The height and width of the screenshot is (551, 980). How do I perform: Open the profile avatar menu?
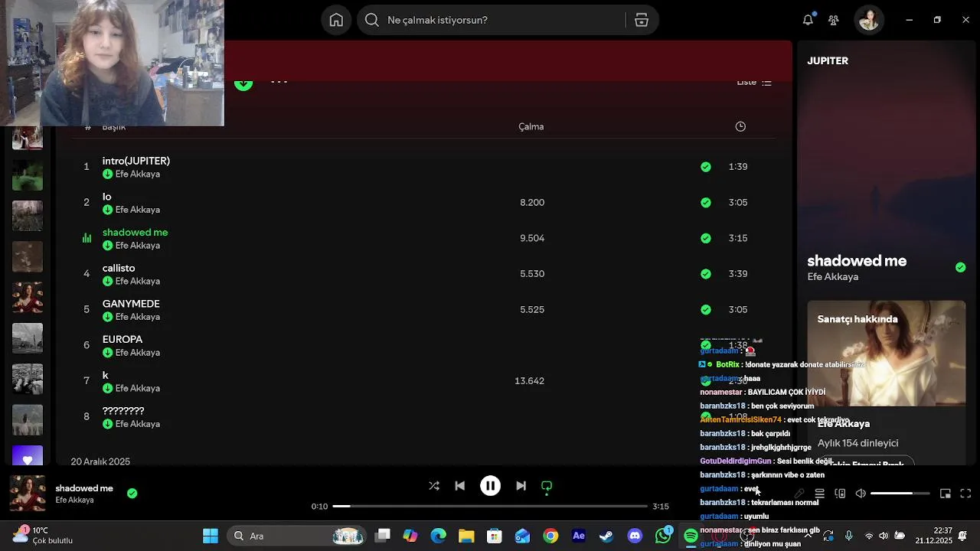[869, 20]
